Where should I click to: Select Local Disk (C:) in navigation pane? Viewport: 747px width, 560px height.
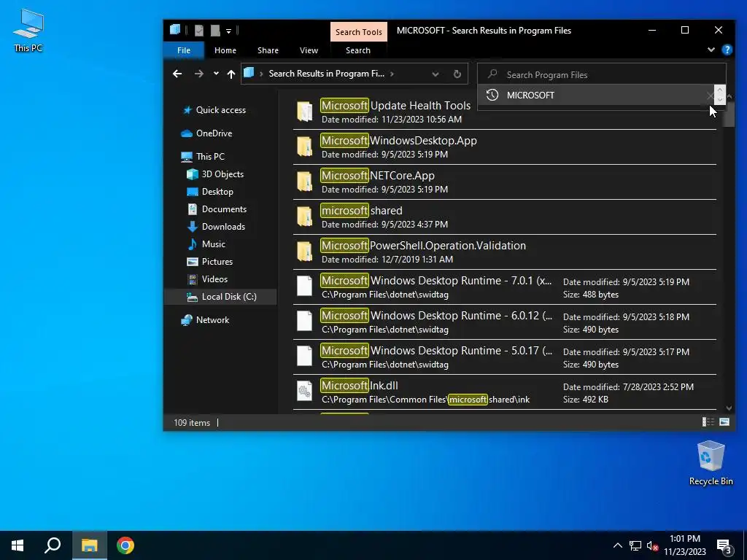tap(222, 297)
